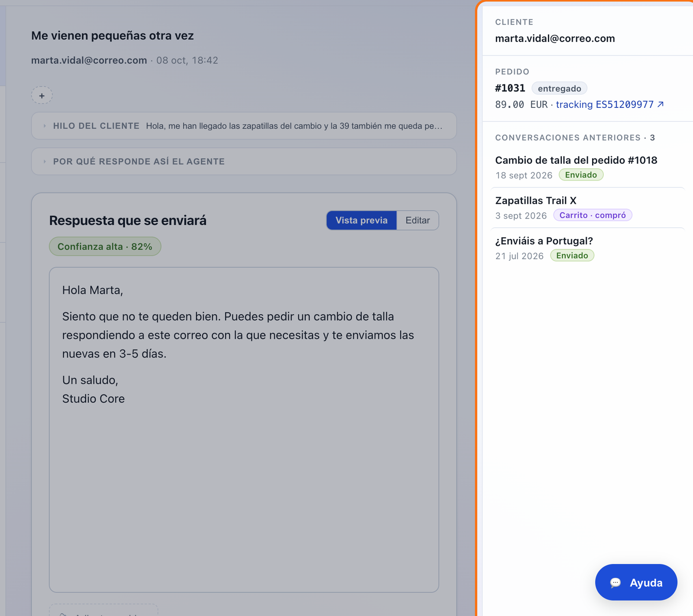Click sender email under the ticket title
693x616 pixels.
point(89,60)
